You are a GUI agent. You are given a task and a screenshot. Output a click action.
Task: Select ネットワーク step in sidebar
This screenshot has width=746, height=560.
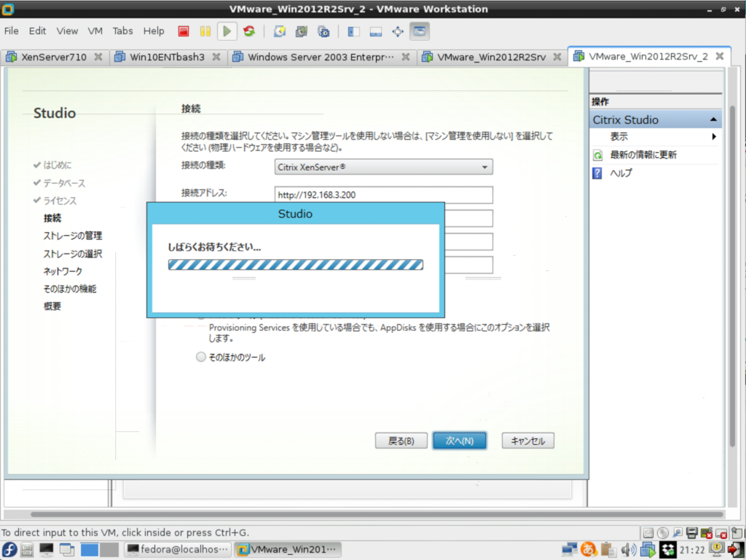click(63, 271)
